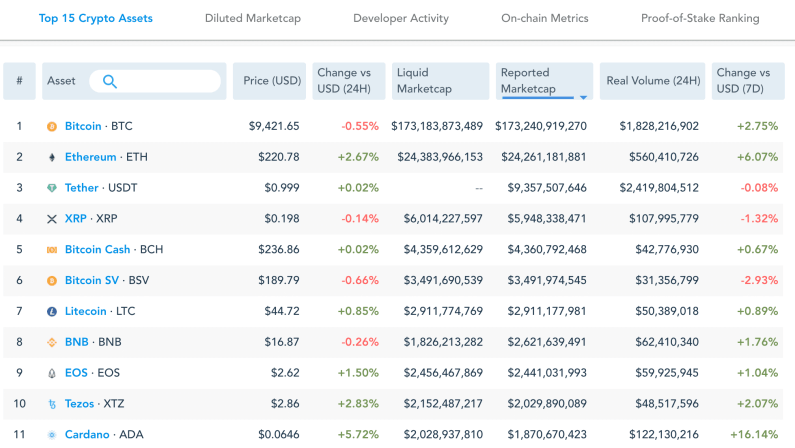Sort by Liquid Marketcap column header
This screenshot has width=795, height=448.
[x=441, y=81]
